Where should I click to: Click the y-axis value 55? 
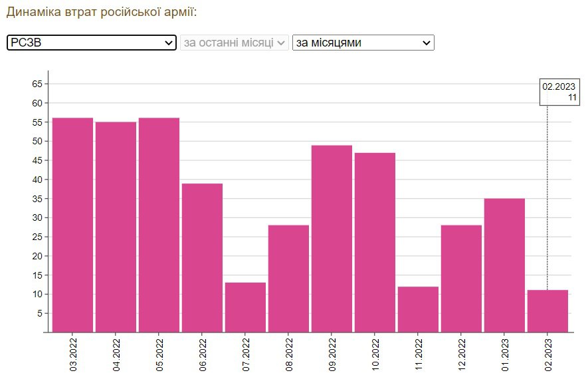pyautogui.click(x=37, y=122)
